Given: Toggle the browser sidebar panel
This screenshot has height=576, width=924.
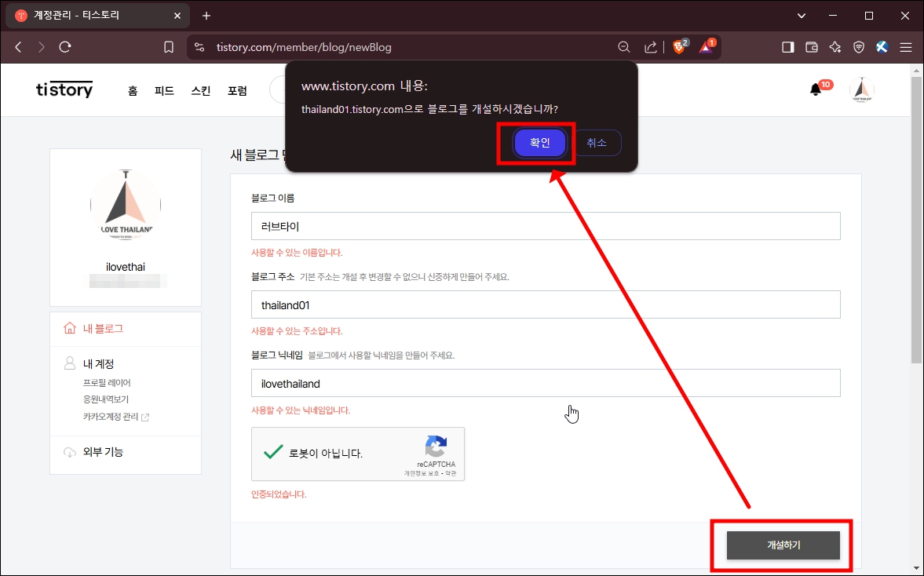Looking at the screenshot, I should pos(787,46).
